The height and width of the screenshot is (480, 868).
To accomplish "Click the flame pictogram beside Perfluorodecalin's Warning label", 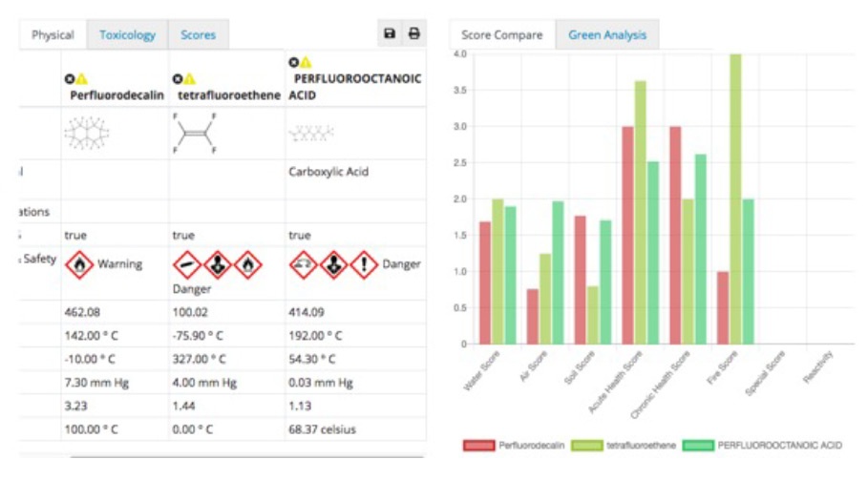I will click(79, 264).
